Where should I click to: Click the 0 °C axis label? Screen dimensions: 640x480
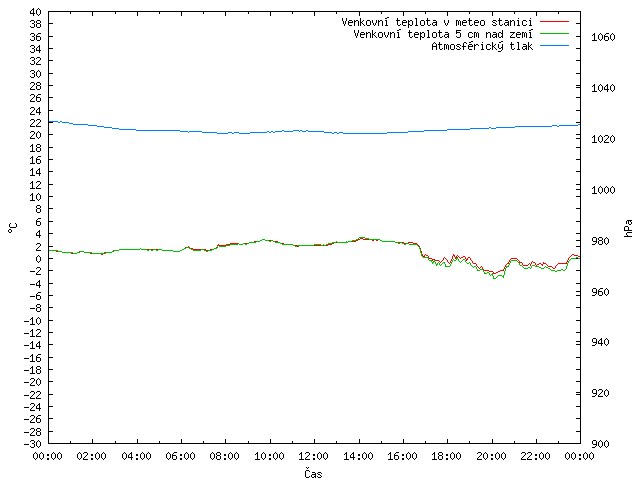click(x=38, y=259)
